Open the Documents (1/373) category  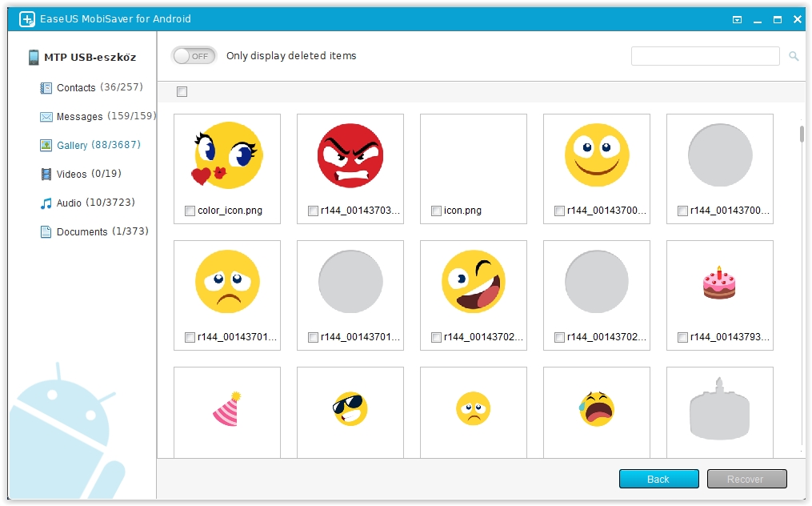pos(94,231)
